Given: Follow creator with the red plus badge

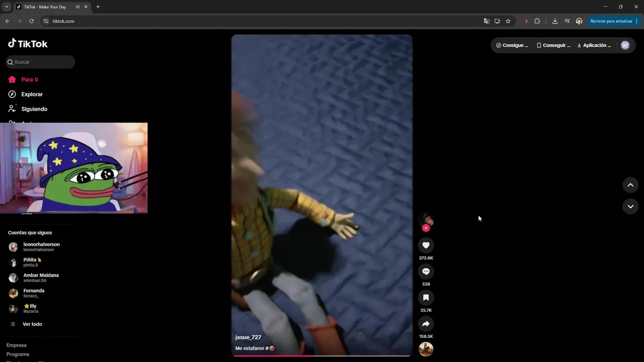Looking at the screenshot, I should coord(426,228).
